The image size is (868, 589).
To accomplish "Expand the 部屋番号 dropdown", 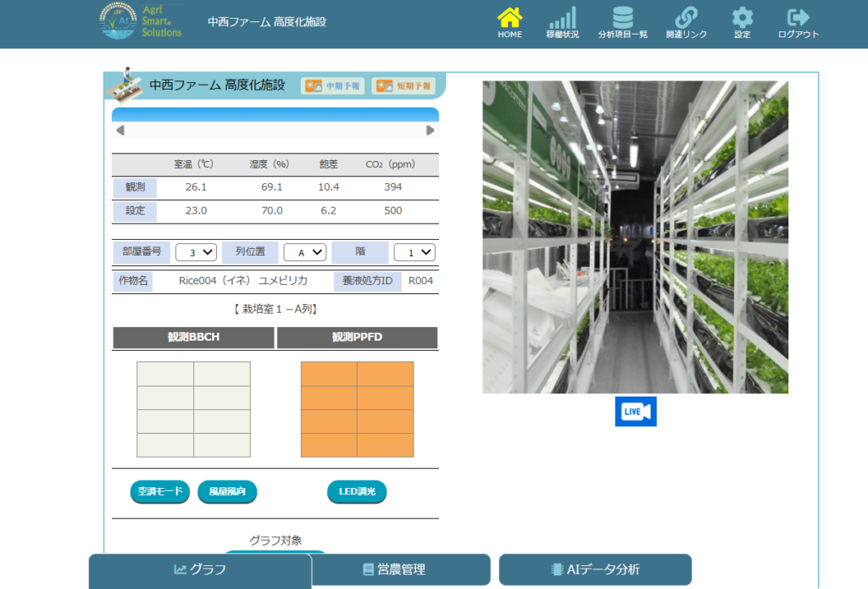I will [196, 252].
